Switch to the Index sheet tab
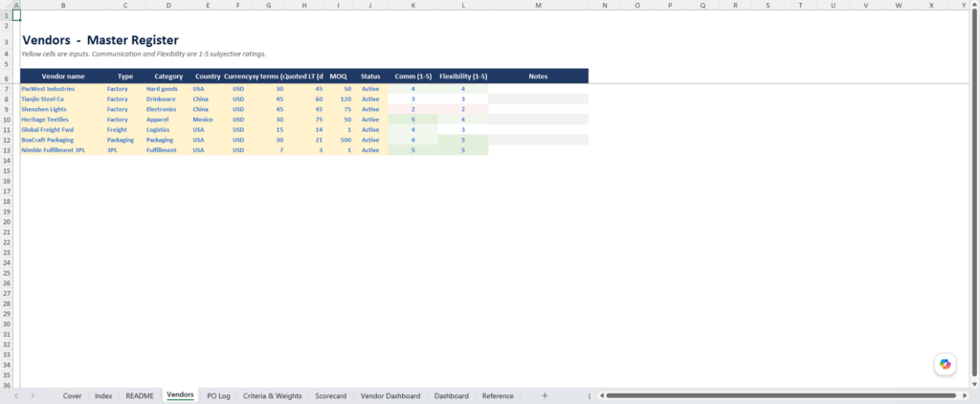The image size is (980, 404). tap(103, 396)
